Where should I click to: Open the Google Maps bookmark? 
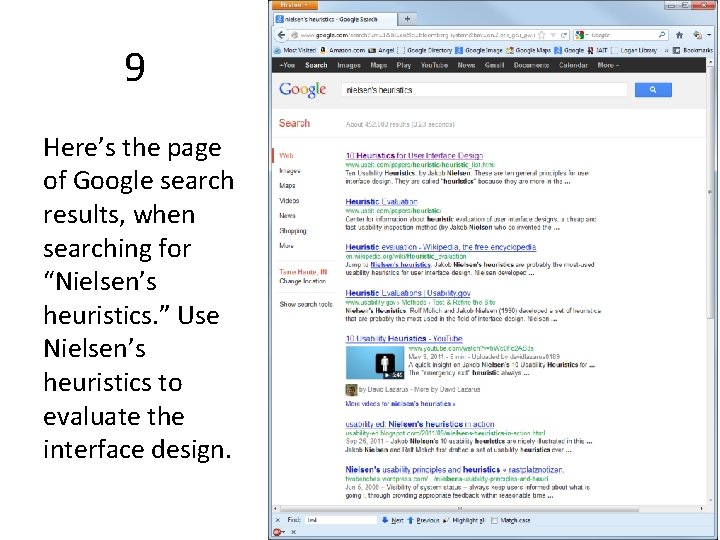coord(528,50)
